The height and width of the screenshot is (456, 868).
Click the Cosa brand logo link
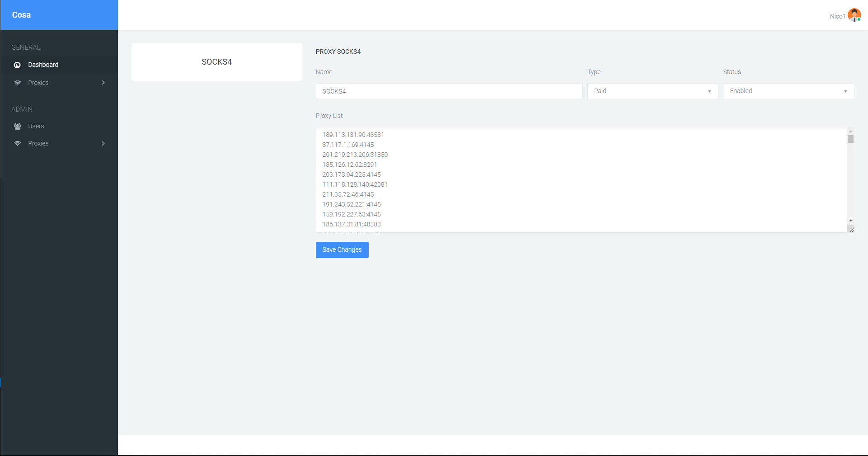[x=21, y=15]
